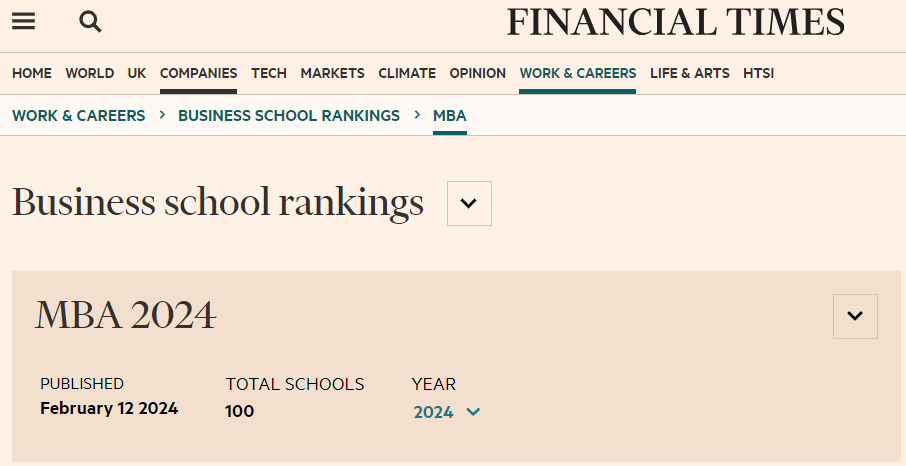The width and height of the screenshot is (906, 466).
Task: Expand the MBA 2024 panel chevron
Action: tap(855, 316)
